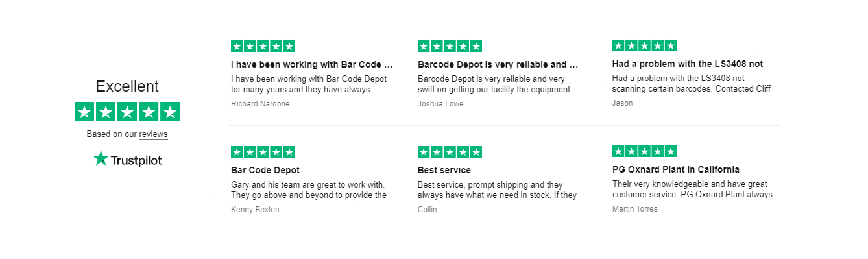Click review text starting 'Gary and his team'

(x=309, y=190)
